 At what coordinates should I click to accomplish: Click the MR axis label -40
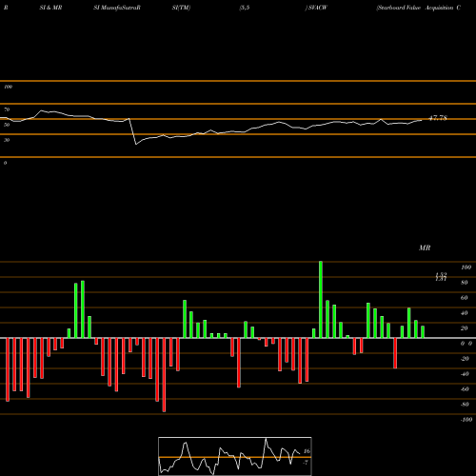pyautogui.click(x=465, y=374)
